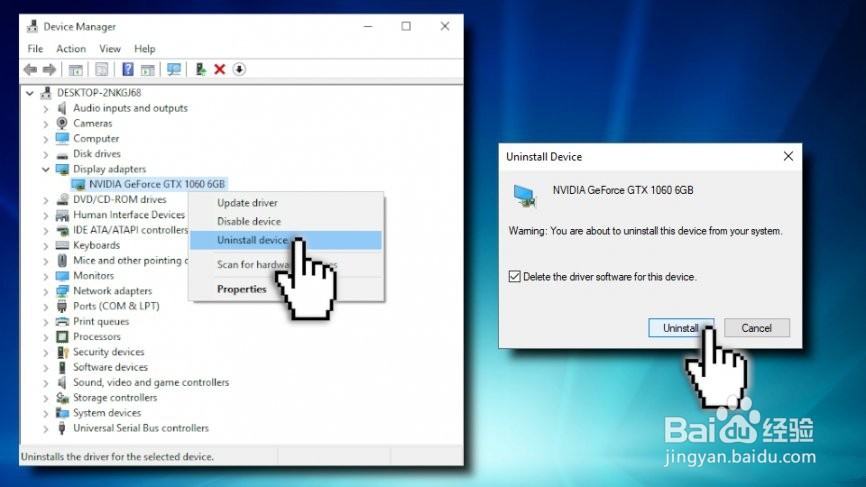Click the Back arrow toolbar icon
Screen dimensions: 866x487
(30, 70)
